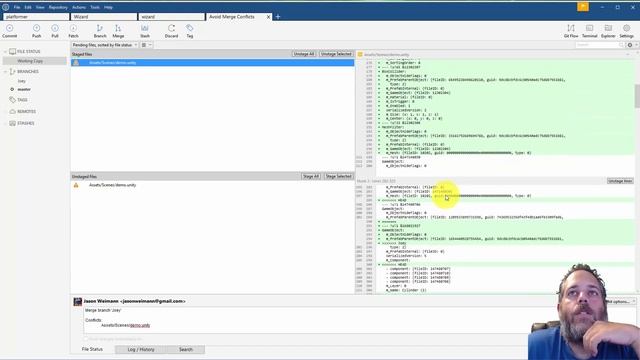Image resolution: width=640 pixels, height=360 pixels.
Task: Select the File Status bottom tab
Action: pos(92,349)
